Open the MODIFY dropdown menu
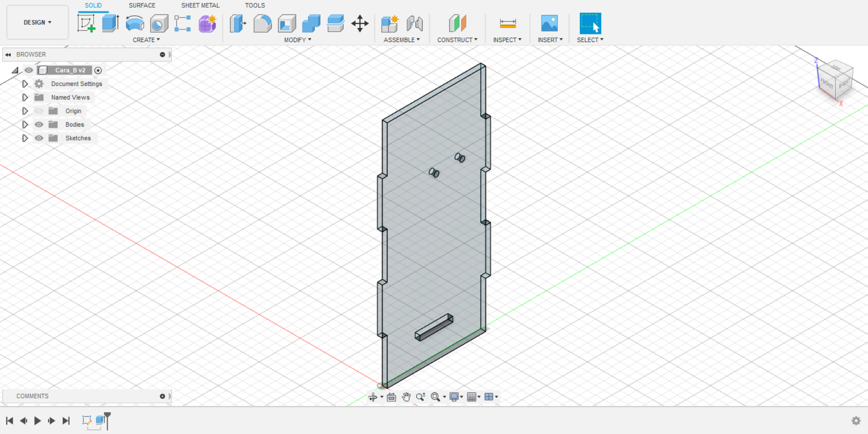This screenshot has height=434, width=868. tap(297, 40)
